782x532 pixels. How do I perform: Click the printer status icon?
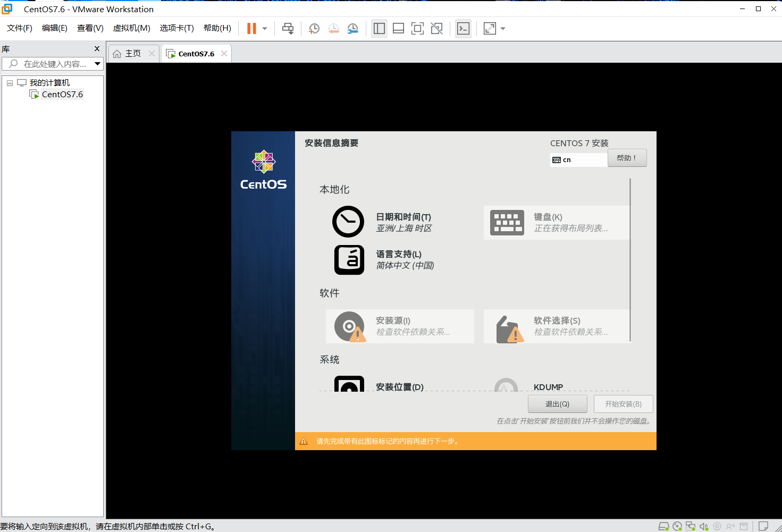pyautogui.click(x=744, y=526)
